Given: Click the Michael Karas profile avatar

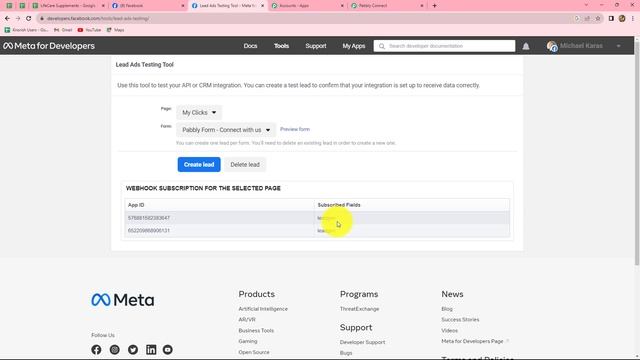Looking at the screenshot, I should click(x=552, y=46).
